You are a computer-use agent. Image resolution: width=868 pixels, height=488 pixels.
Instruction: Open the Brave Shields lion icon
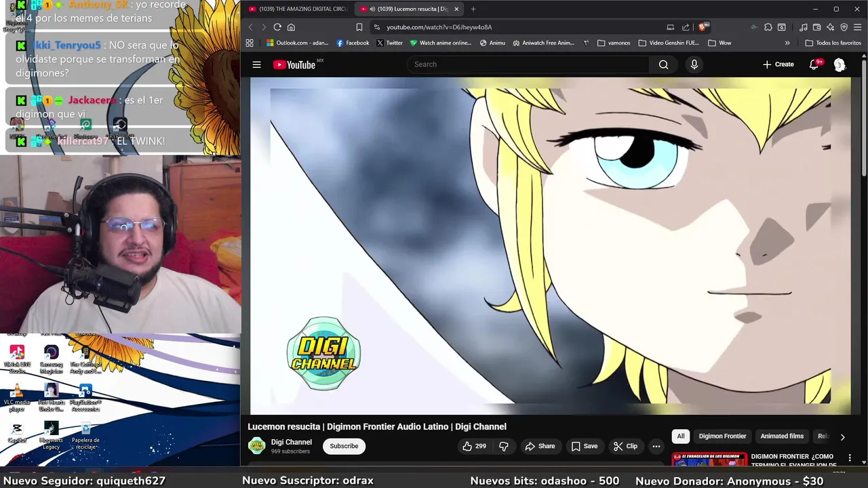click(x=703, y=27)
